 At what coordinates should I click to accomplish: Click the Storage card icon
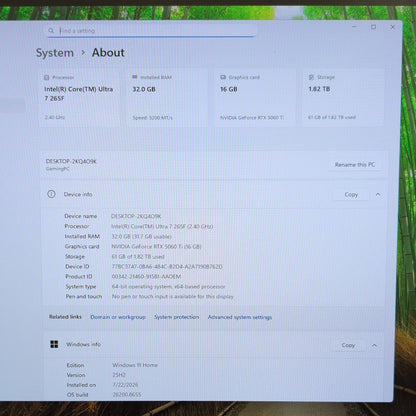[311, 77]
